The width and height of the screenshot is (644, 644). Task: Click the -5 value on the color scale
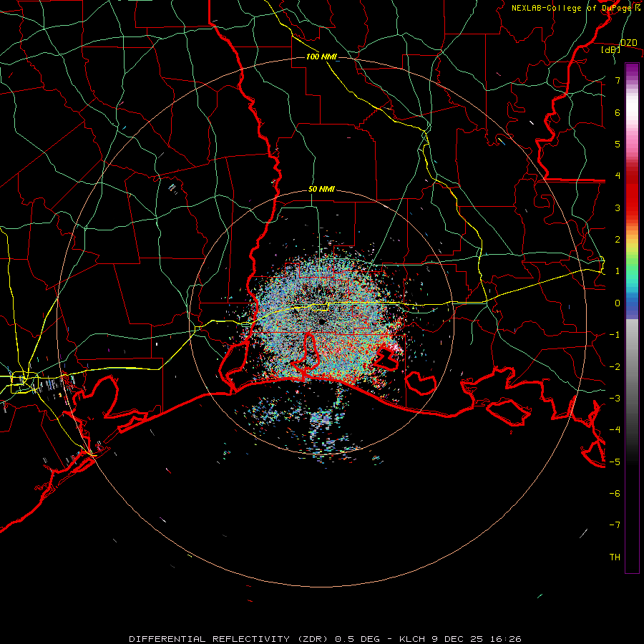pyautogui.click(x=615, y=462)
